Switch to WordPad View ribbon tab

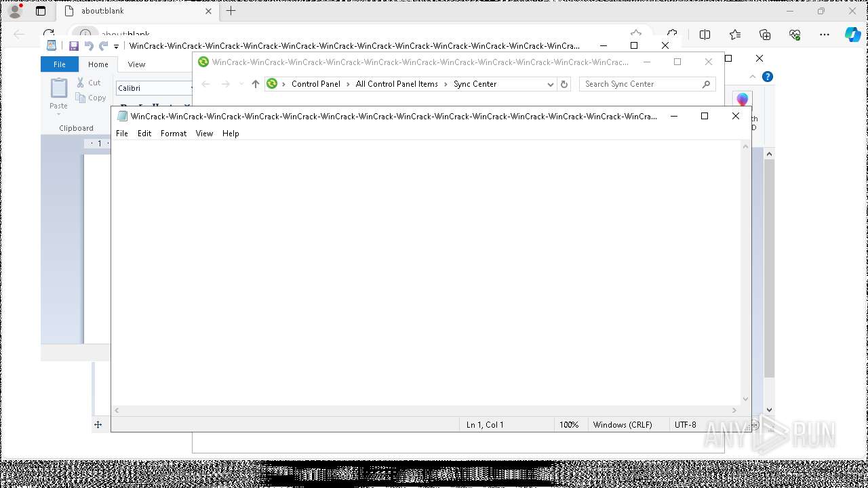pos(136,64)
